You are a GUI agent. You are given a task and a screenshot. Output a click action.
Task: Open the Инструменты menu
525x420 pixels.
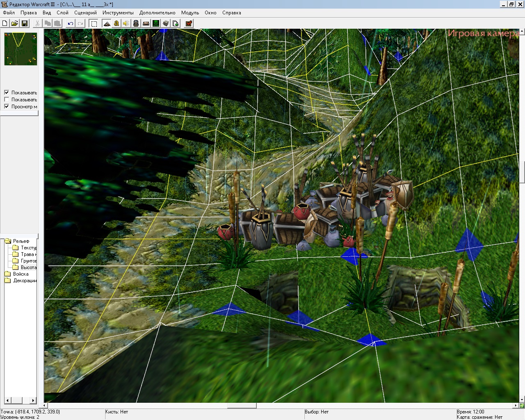tap(118, 13)
